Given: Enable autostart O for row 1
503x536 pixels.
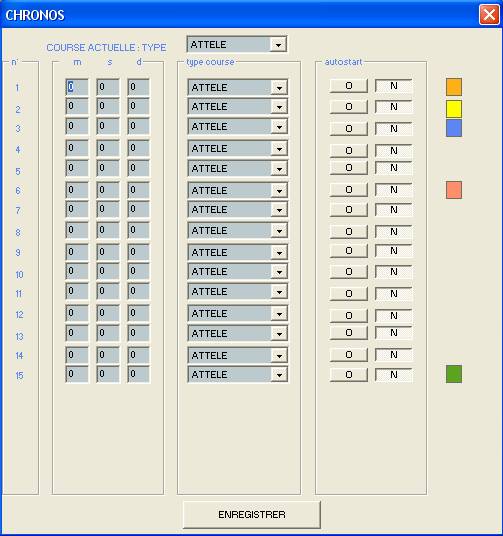Looking at the screenshot, I should point(349,86).
